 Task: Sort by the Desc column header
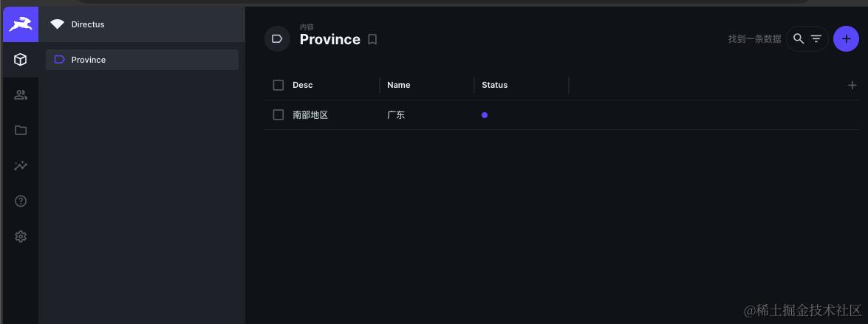pyautogui.click(x=303, y=85)
